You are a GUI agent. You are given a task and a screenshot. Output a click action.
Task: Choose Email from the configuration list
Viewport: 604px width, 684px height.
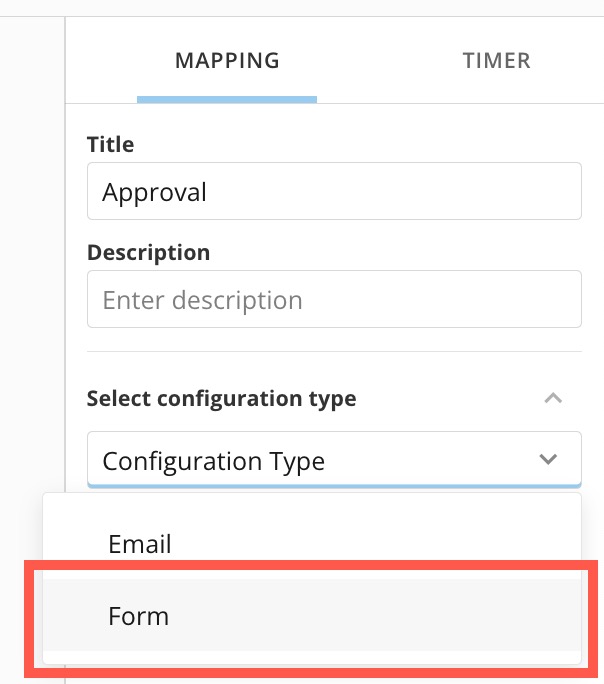[140, 544]
